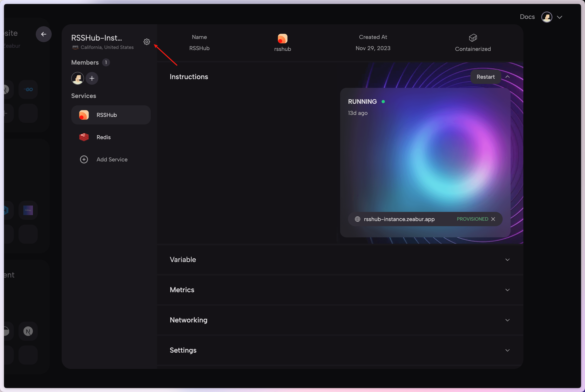The height and width of the screenshot is (392, 585).
Task: Click the back arrow to leave the project
Action: point(44,34)
